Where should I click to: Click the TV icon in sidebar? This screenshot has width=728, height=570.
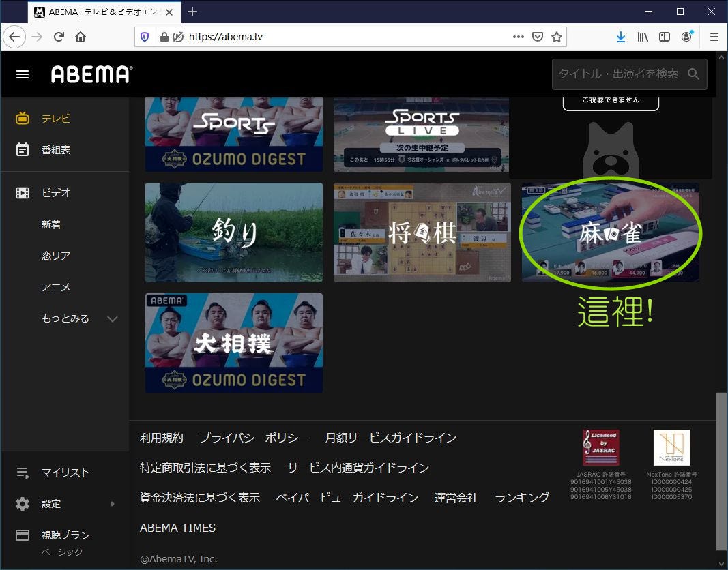pyautogui.click(x=23, y=118)
